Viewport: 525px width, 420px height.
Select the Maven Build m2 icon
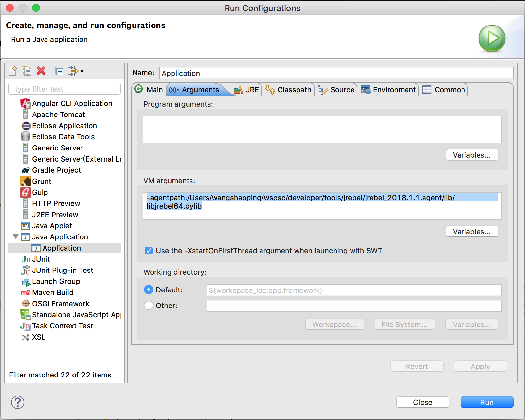tap(26, 293)
